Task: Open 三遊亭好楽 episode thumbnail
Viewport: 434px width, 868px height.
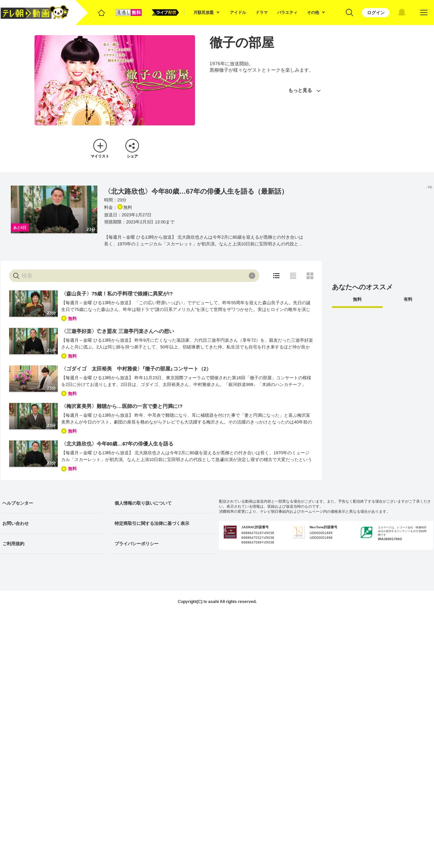Action: tap(33, 341)
